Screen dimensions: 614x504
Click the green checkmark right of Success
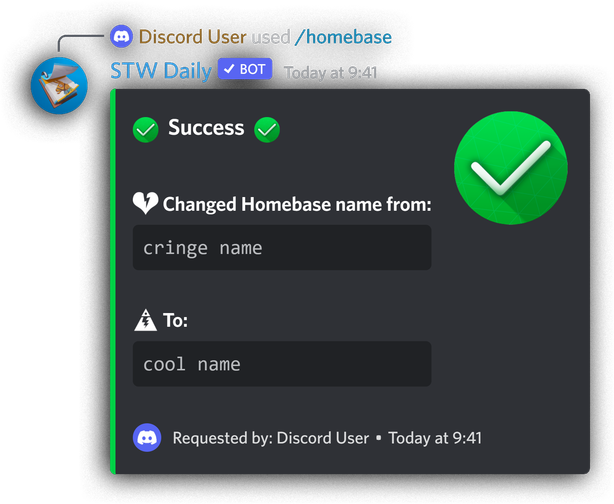click(267, 130)
